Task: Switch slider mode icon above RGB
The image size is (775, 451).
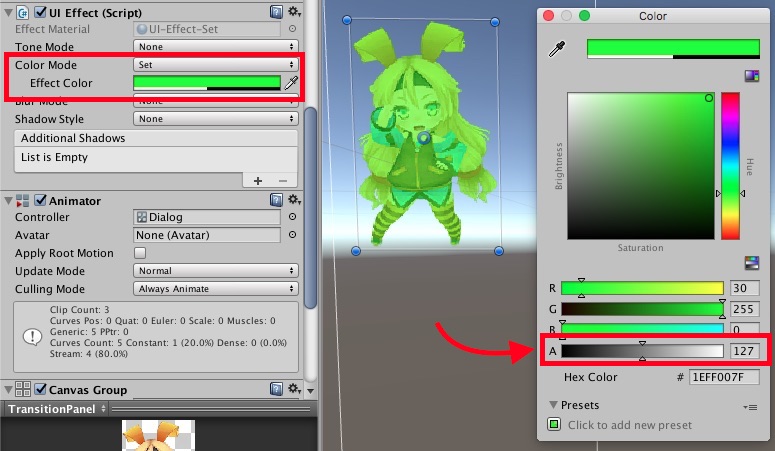Action: [752, 263]
